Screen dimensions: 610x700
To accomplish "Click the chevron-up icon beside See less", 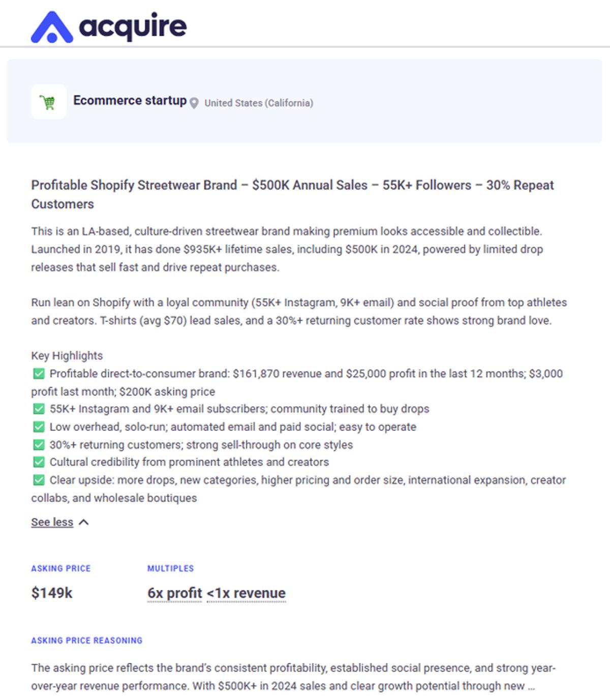I will [x=84, y=522].
